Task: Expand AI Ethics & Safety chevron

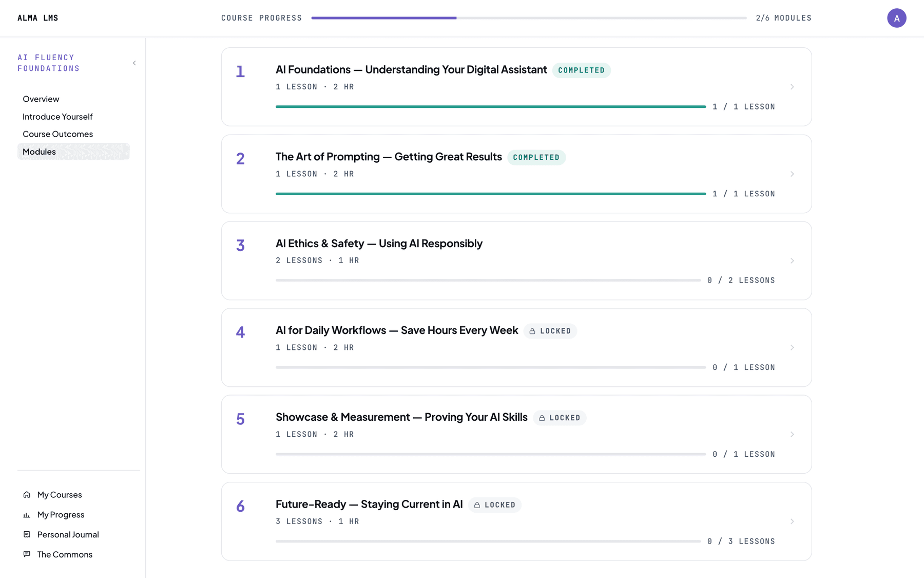Action: (792, 261)
